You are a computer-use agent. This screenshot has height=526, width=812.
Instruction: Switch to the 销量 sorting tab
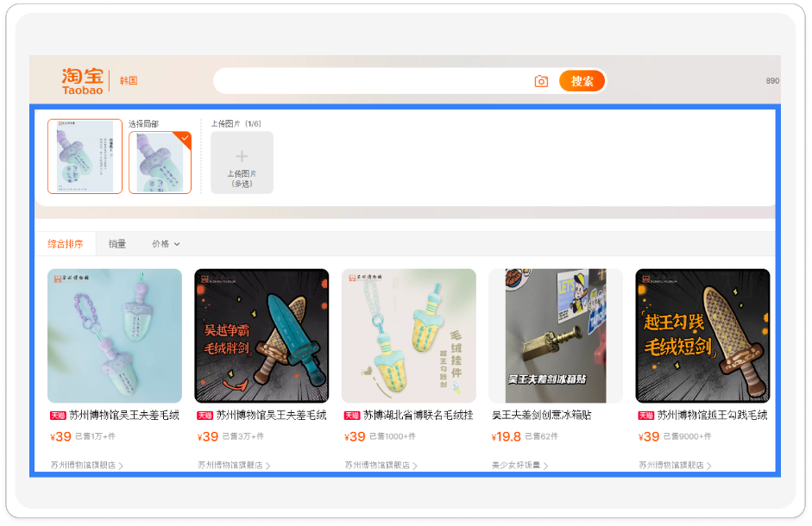117,244
